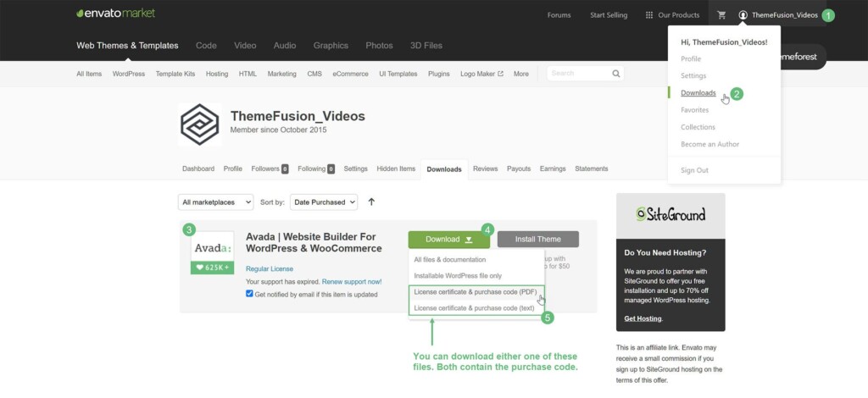Open the Hidden Items tab
The height and width of the screenshot is (398, 868).
tap(396, 169)
